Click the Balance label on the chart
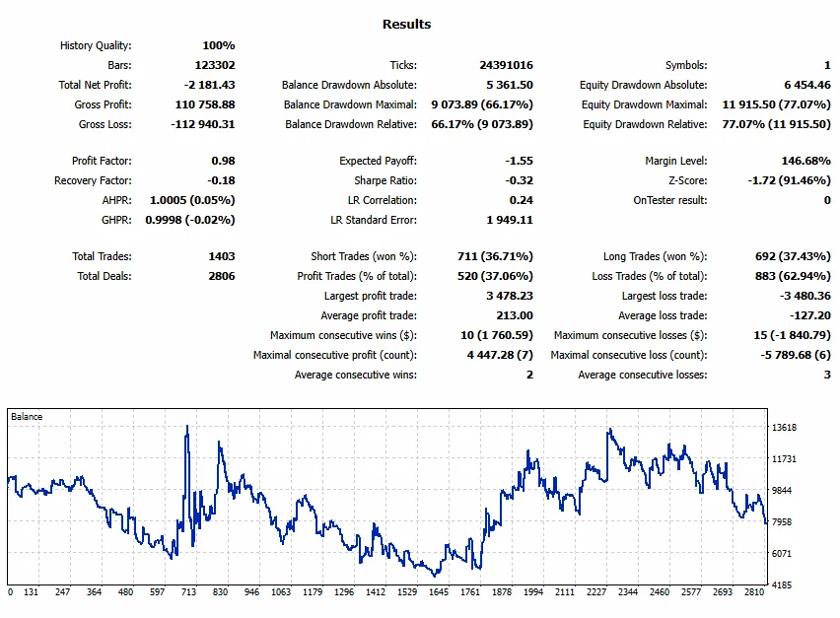 point(27,417)
